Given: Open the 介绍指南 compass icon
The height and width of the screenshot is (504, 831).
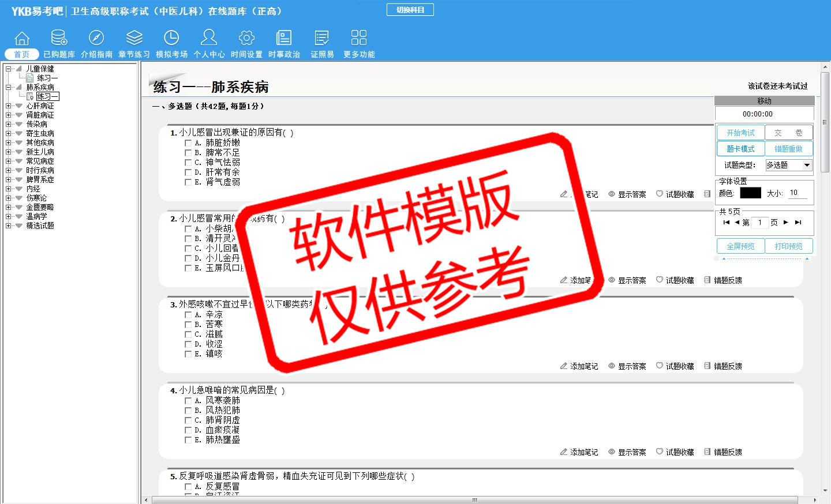Looking at the screenshot, I should point(96,39).
